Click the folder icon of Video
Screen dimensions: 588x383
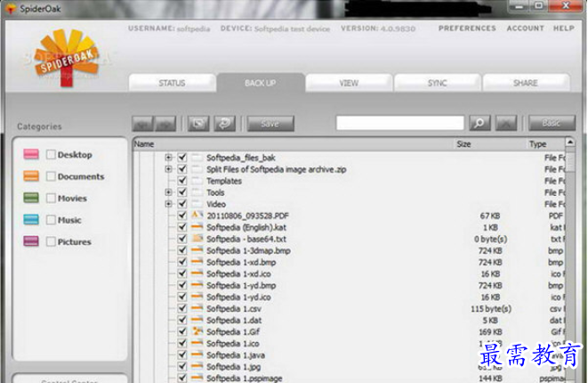point(197,204)
